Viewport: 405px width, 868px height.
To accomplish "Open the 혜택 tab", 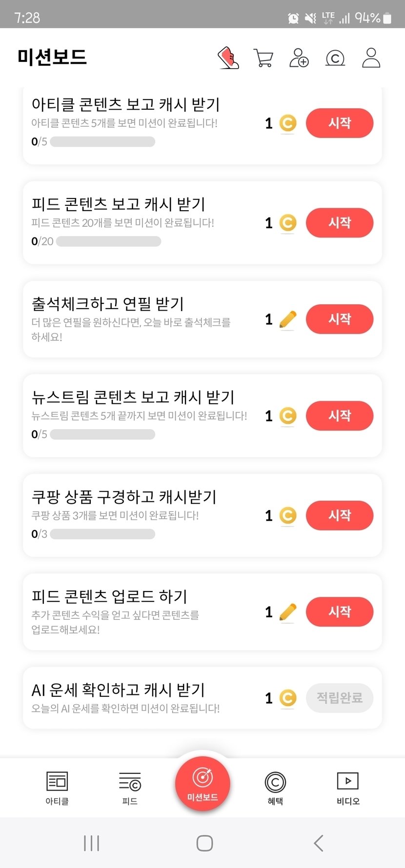I will click(275, 788).
